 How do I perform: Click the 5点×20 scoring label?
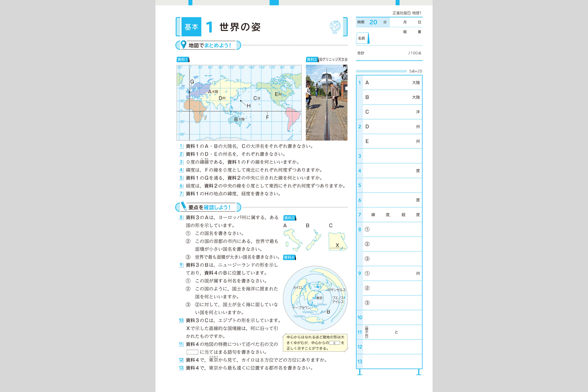416,71
